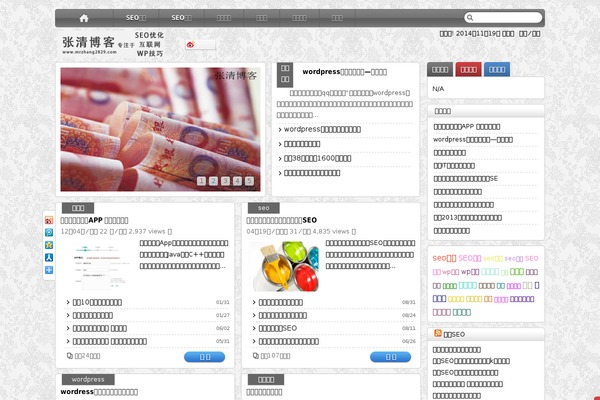
Task: Open the SEO list article dated 08/11
Action: click(277, 328)
